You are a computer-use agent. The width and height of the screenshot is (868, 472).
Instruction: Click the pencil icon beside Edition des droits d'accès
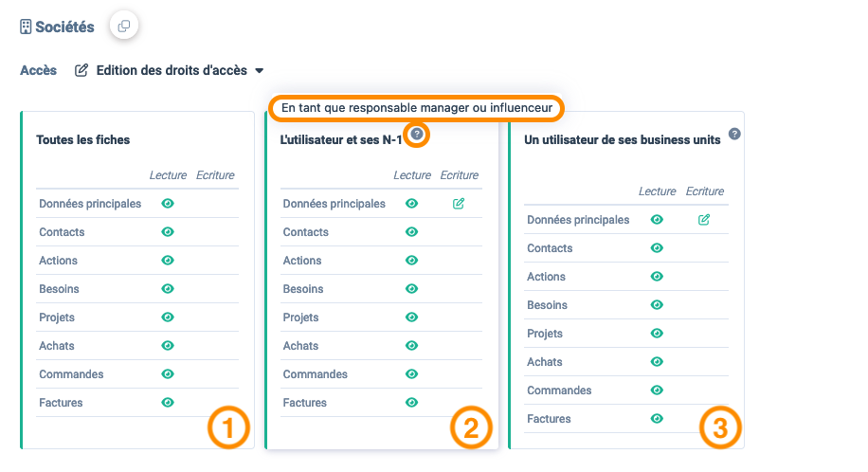point(81,70)
